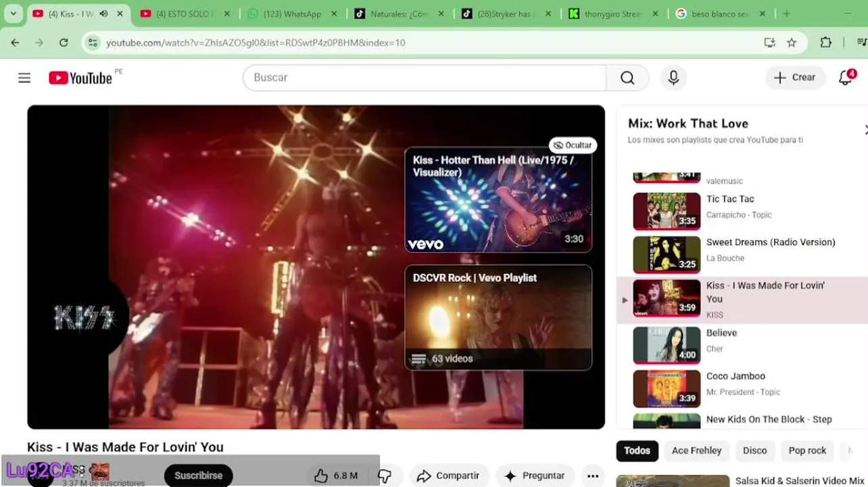Open the Salsa Kid & Salserin Video Mix
Image resolution: width=868 pixels, height=487 pixels.
pos(799,481)
